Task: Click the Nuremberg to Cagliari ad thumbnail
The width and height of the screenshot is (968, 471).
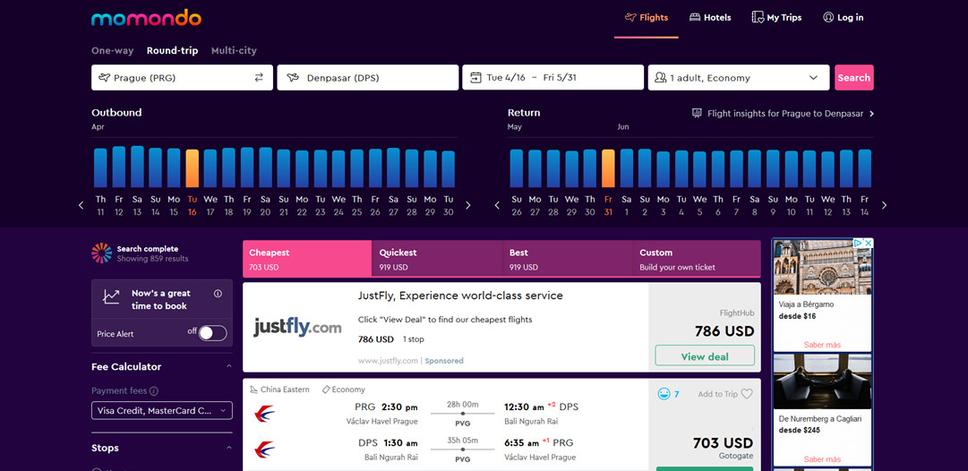Action: pos(822,381)
